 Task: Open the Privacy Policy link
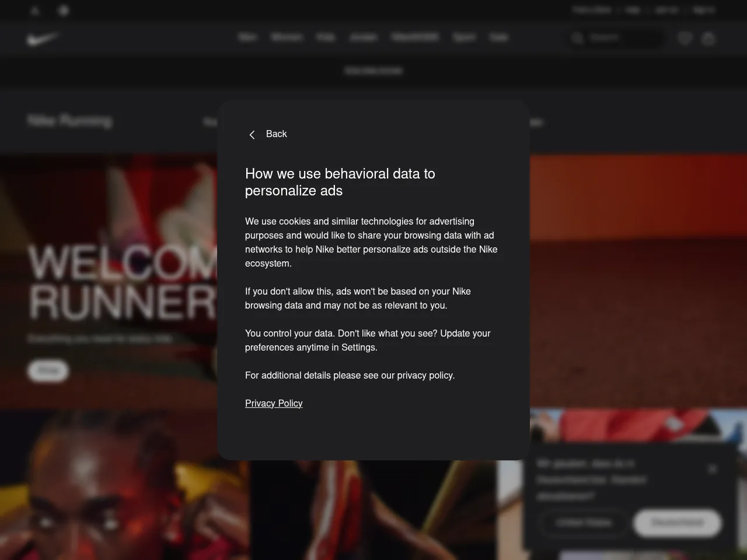pyautogui.click(x=274, y=403)
